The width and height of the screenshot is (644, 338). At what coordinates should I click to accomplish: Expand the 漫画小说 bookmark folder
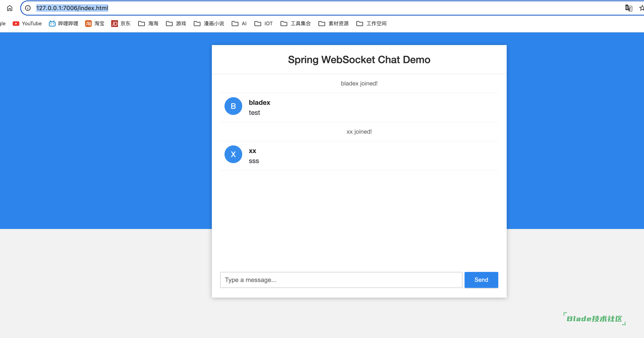[x=209, y=24]
